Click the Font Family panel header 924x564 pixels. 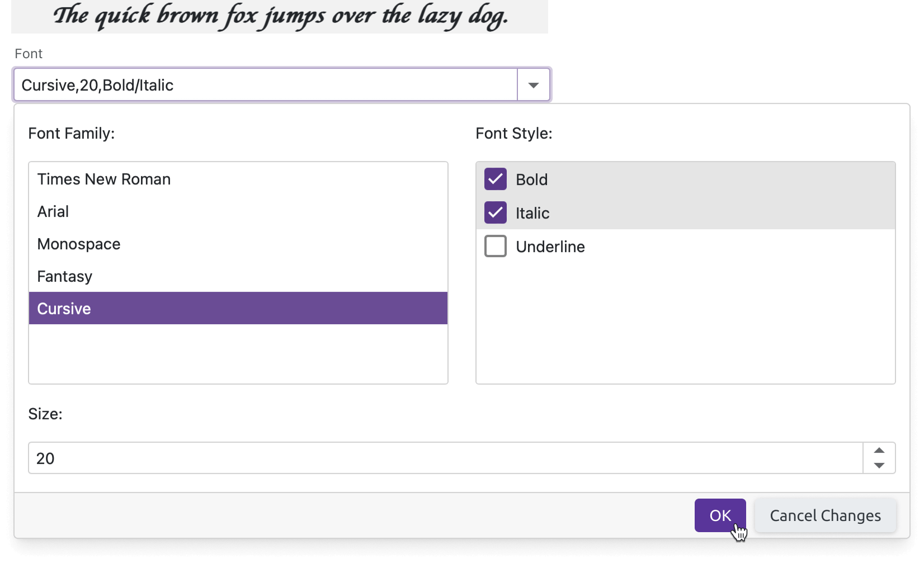click(71, 133)
